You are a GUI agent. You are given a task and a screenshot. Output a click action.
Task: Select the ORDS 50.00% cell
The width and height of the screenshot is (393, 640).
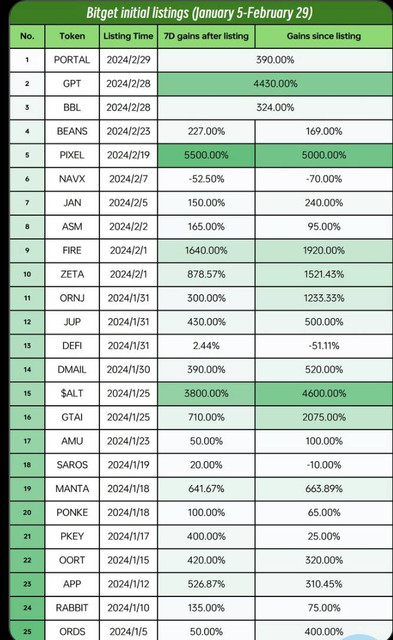click(206, 631)
